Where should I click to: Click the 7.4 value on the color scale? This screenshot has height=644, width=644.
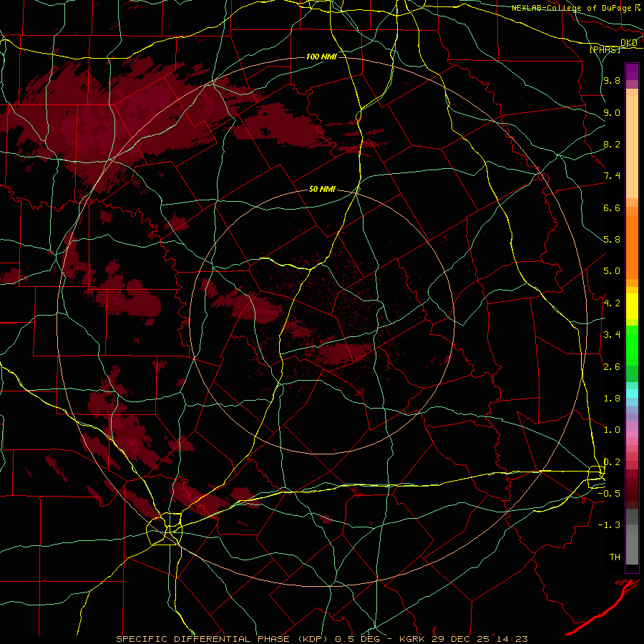point(612,176)
